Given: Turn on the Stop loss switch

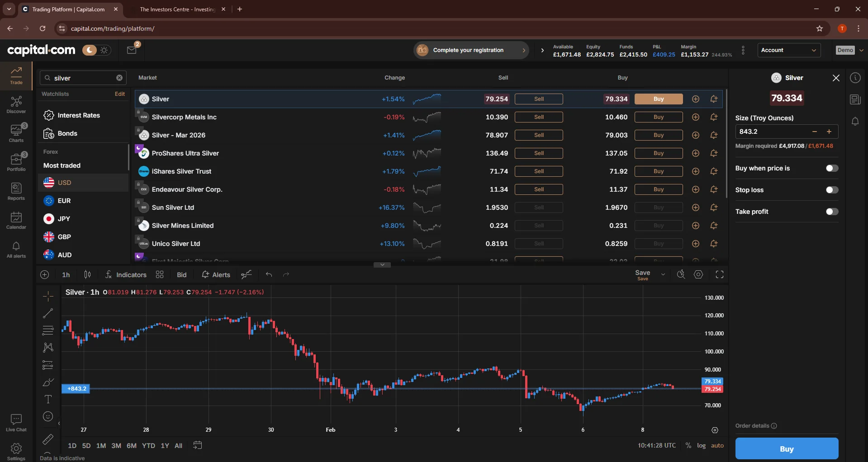Looking at the screenshot, I should point(831,190).
